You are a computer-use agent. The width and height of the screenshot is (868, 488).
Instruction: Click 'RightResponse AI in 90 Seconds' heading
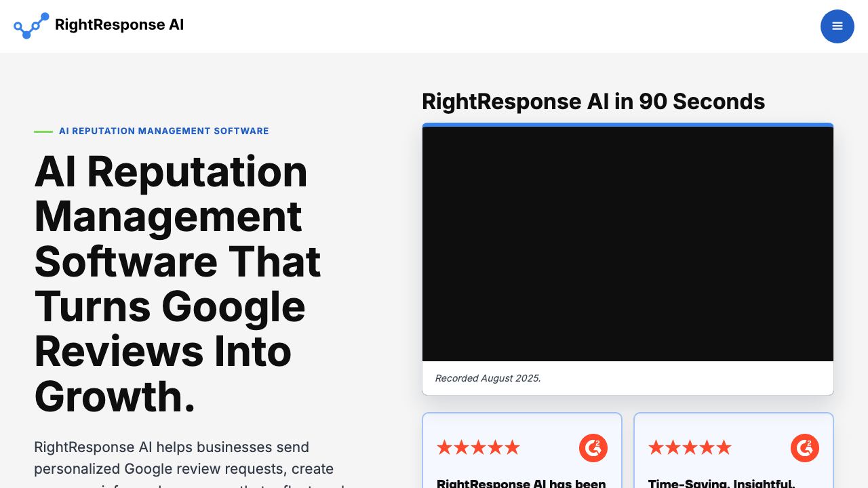coord(593,101)
